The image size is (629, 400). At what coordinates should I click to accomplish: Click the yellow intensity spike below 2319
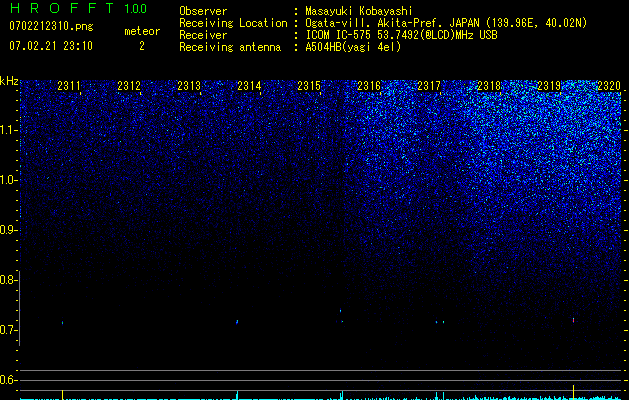point(573,392)
